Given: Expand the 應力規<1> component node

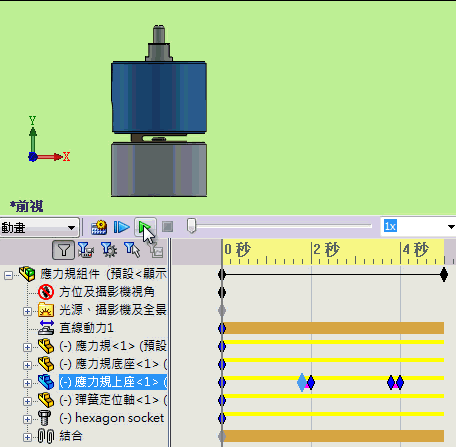Looking at the screenshot, I should [27, 347].
